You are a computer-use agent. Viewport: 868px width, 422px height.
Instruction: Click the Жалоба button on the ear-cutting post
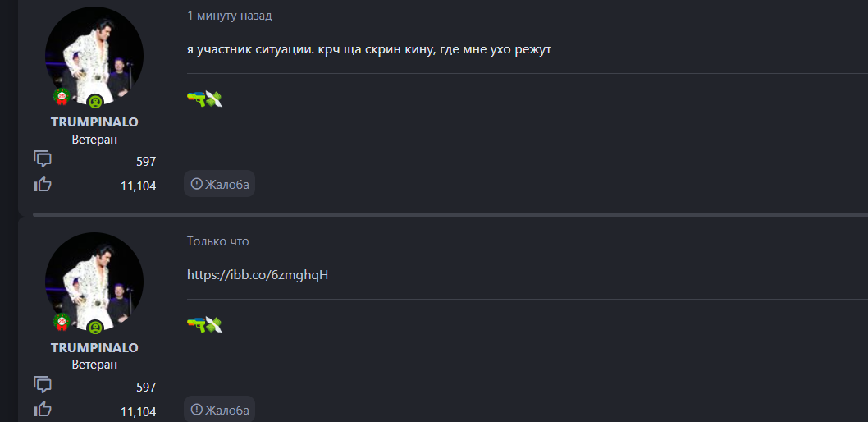[x=219, y=184]
